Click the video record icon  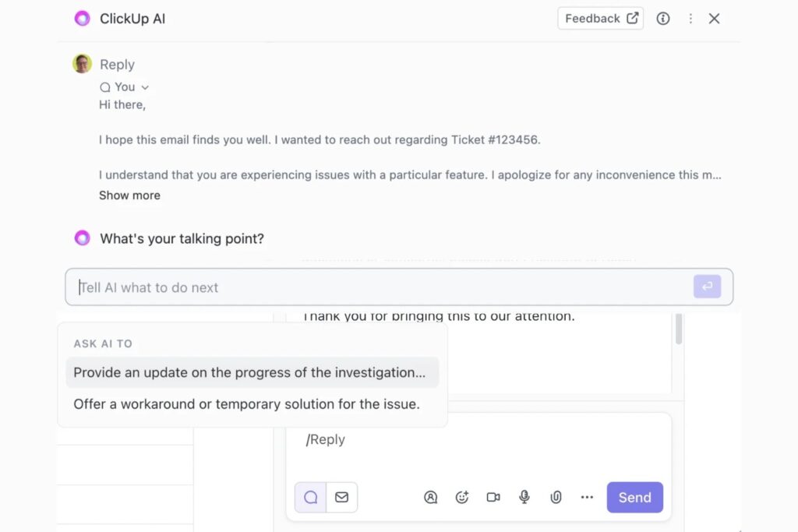click(493, 497)
